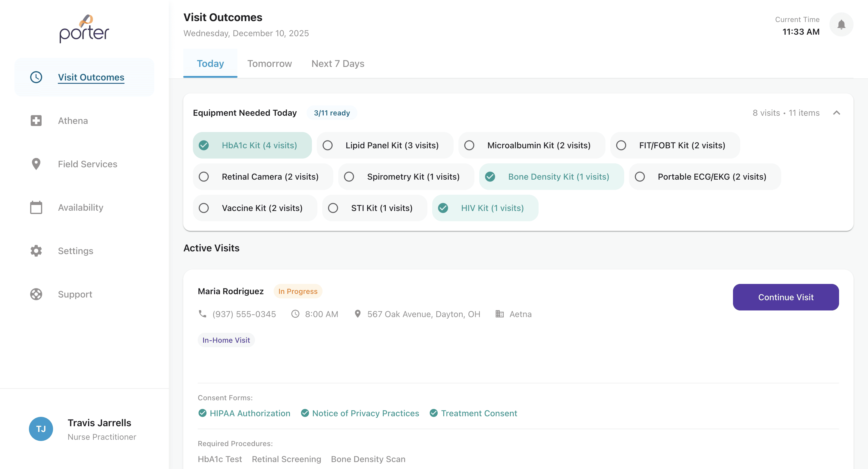Check off the Retinal Camera item
Screen dimensions: 868x469
tap(204, 177)
